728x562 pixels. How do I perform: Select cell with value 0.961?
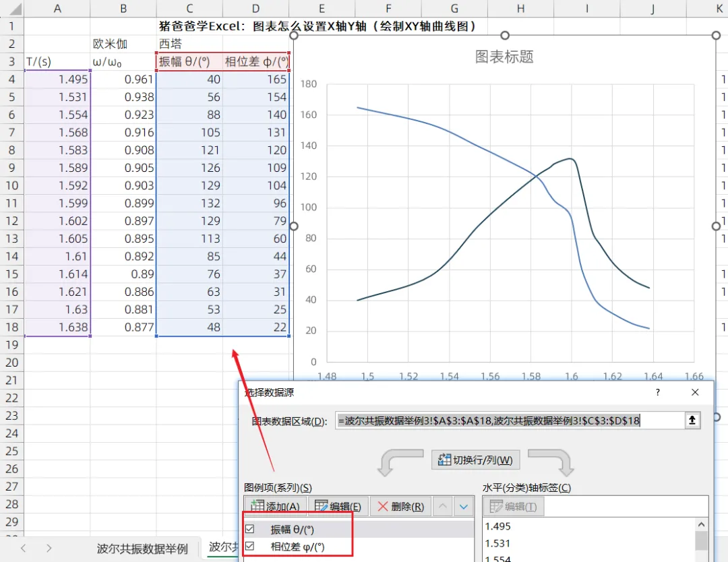click(x=123, y=80)
